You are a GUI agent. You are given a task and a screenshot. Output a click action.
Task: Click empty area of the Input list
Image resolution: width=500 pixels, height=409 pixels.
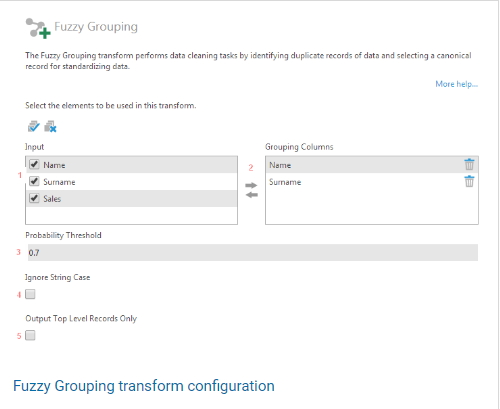131,215
